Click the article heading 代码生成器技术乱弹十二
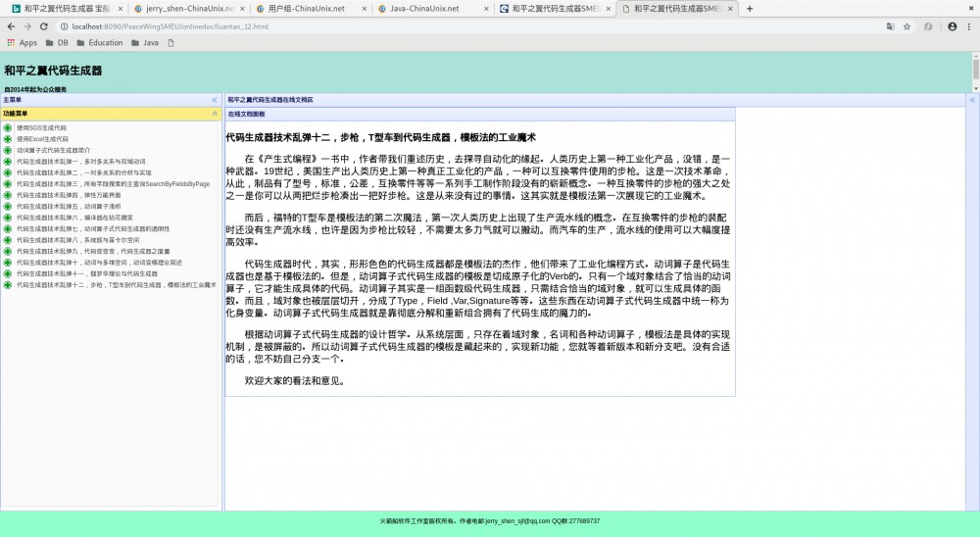The image size is (980, 537). pyautogui.click(x=380, y=137)
